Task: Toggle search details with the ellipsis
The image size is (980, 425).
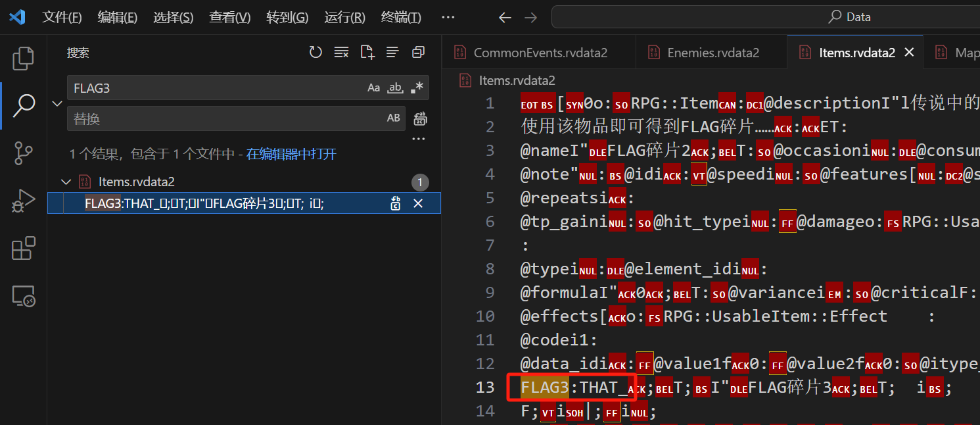Action: coord(418,139)
